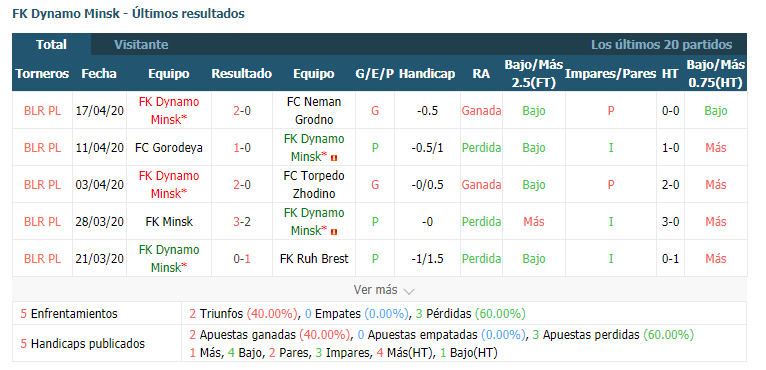
Task: Click red card icon in 28/03/20 row
Action: [334, 232]
